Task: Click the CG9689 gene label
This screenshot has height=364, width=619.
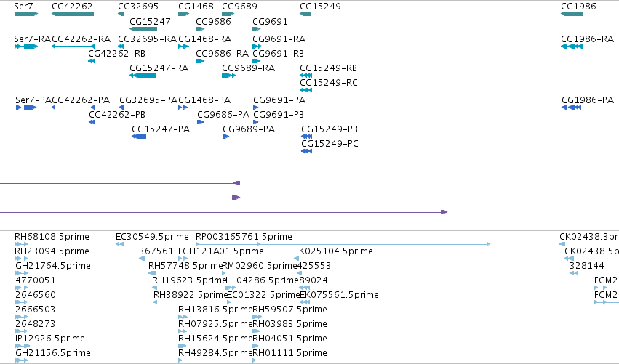Action: [x=239, y=7]
